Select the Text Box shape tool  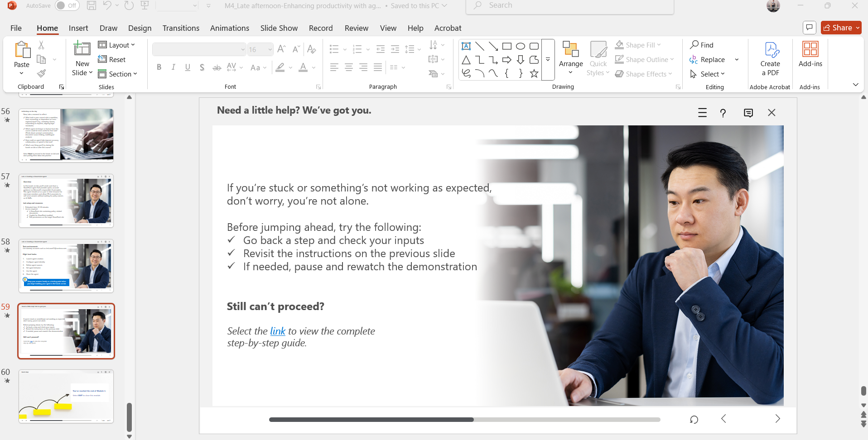pyautogui.click(x=466, y=46)
